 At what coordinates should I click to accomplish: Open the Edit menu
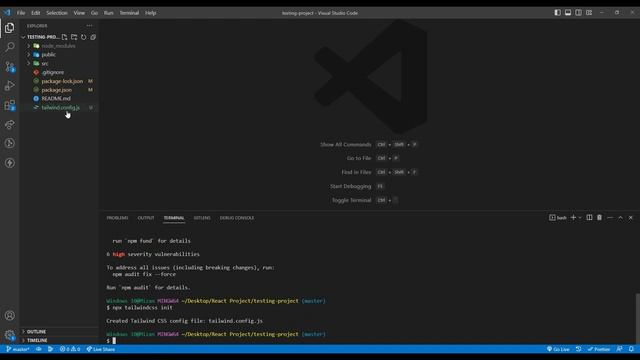tap(36, 13)
